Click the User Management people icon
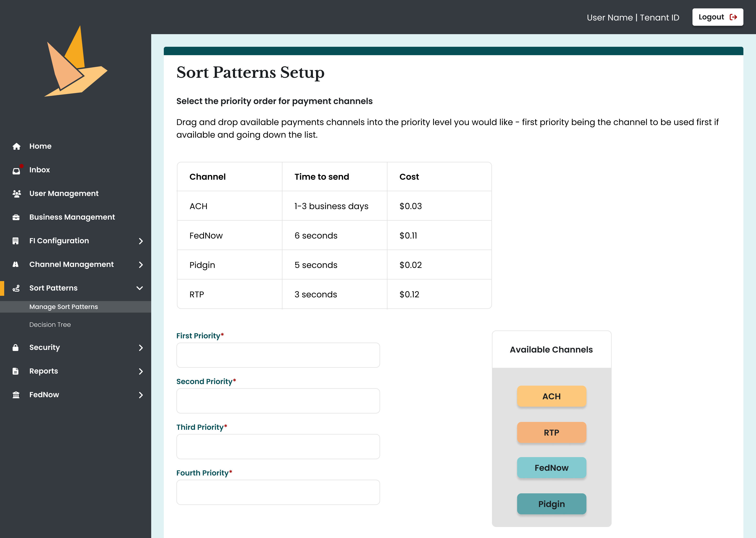 point(16,193)
